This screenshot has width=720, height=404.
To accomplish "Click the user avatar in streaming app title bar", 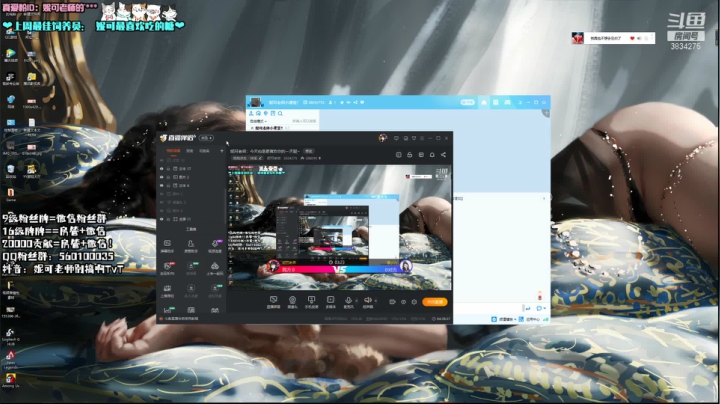I will pyautogui.click(x=382, y=138).
